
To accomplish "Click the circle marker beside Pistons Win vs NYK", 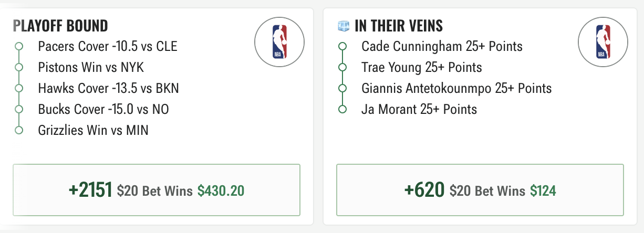I will click(x=19, y=67).
